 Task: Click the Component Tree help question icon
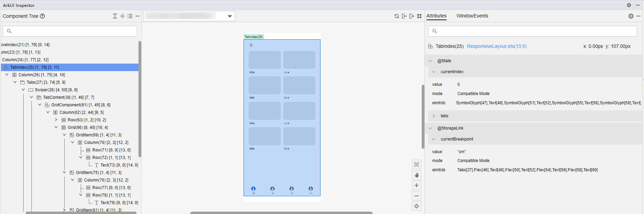[x=42, y=16]
